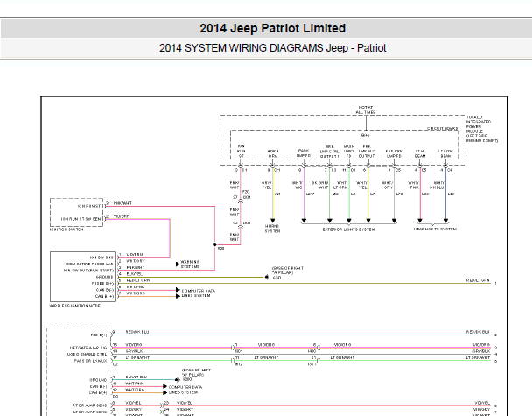
Task: Select the "PARK LMP FD" terminal label
Action: [304, 153]
